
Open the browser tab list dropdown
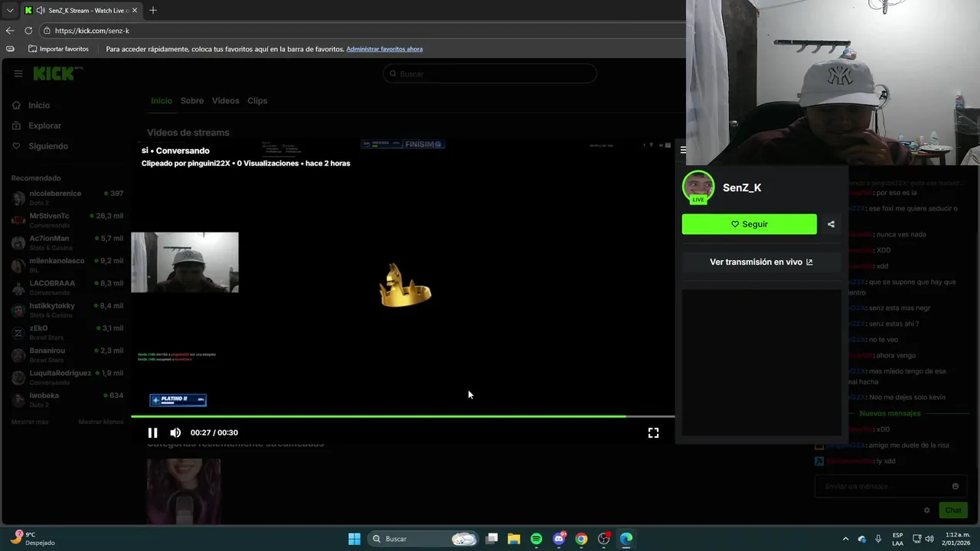click(x=10, y=11)
